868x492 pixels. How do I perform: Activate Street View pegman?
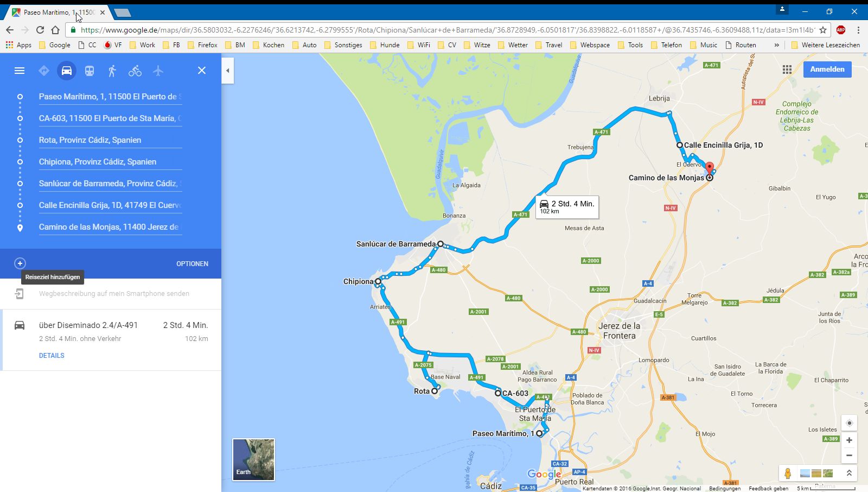pos(788,474)
